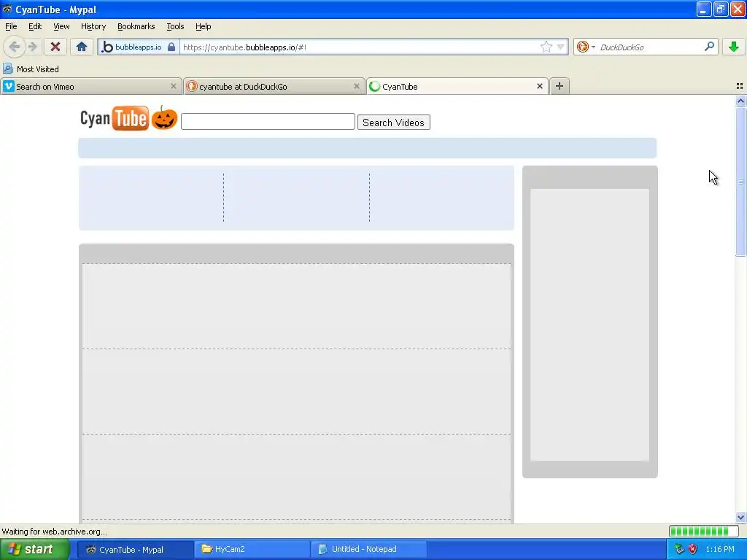The width and height of the screenshot is (747, 560).
Task: Open the Help menu
Action: pos(203,26)
